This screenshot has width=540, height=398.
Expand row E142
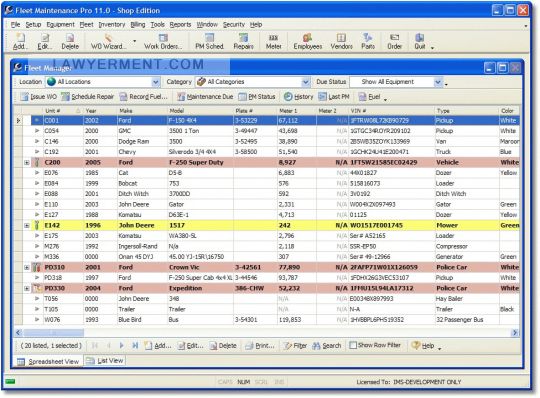(27, 225)
